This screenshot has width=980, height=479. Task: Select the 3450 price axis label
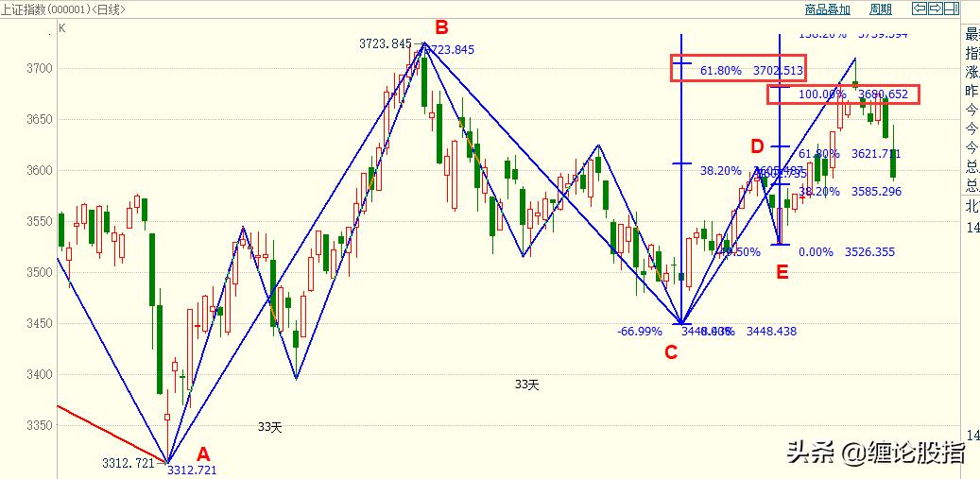[41, 323]
